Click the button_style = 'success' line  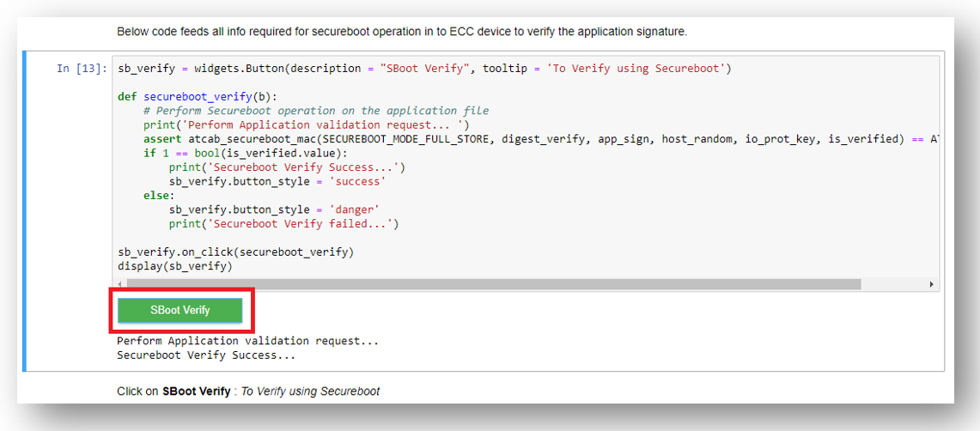[277, 181]
